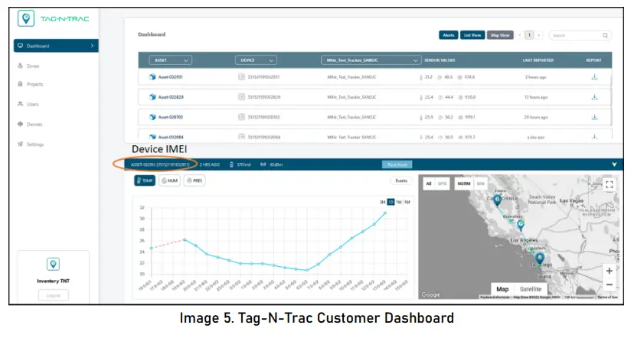Select the GPS map filter
This screenshot has width=644, height=338.
pos(443,184)
